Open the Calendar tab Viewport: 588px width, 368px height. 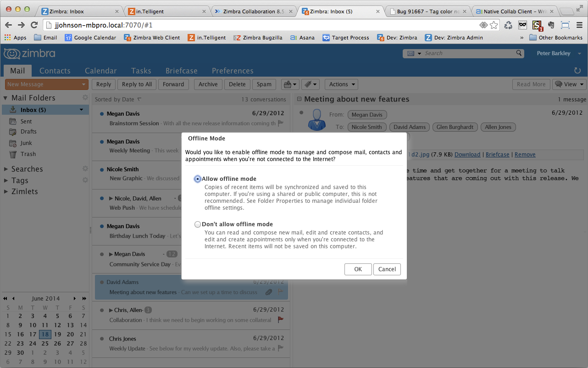point(101,71)
